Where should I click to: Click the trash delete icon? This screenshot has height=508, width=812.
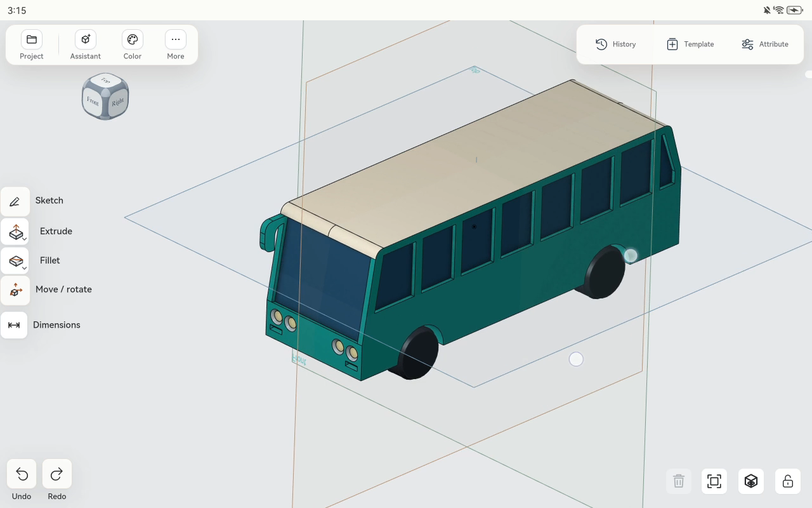pos(678,481)
